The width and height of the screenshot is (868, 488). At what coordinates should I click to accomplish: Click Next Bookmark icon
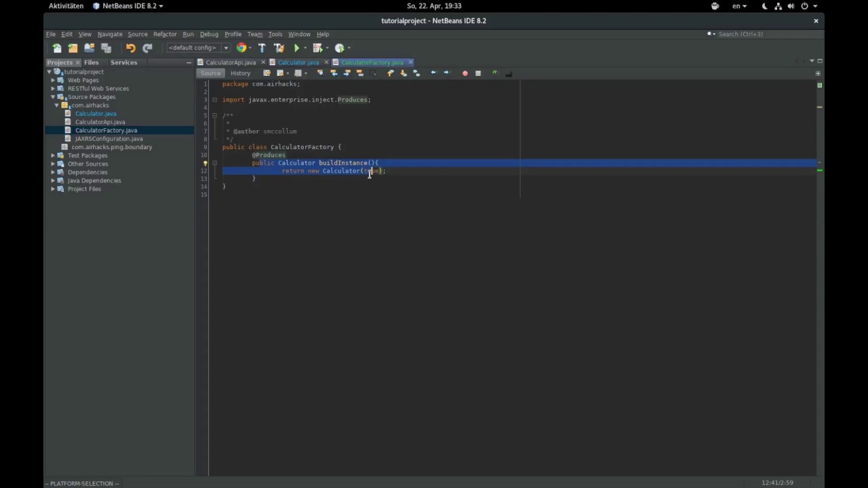403,73
